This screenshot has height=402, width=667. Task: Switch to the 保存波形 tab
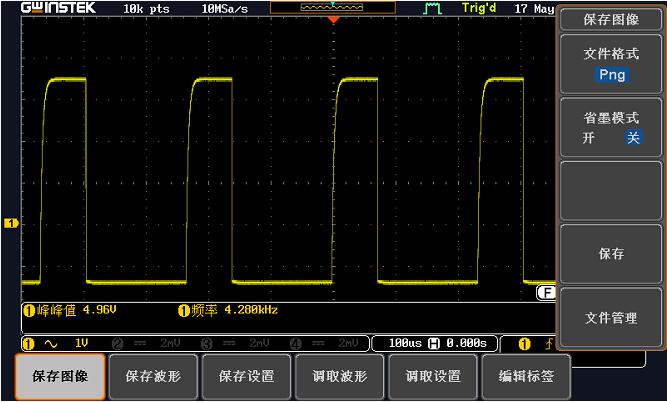coord(152,377)
